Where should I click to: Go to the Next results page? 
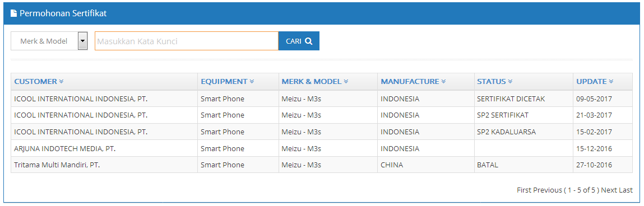click(609, 190)
